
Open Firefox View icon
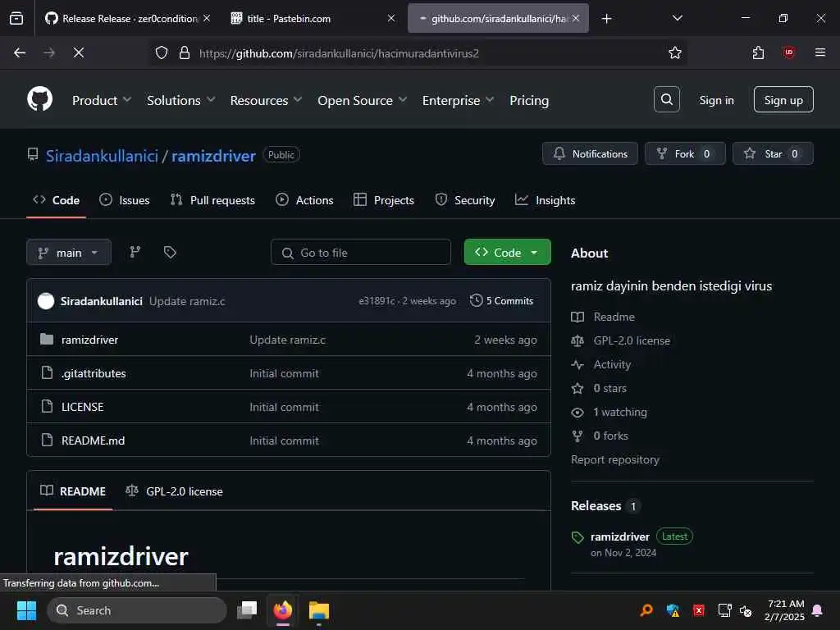[x=16, y=19]
